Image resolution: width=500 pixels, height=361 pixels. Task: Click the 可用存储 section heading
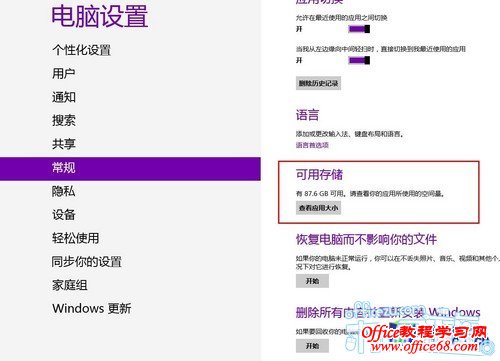(319, 174)
